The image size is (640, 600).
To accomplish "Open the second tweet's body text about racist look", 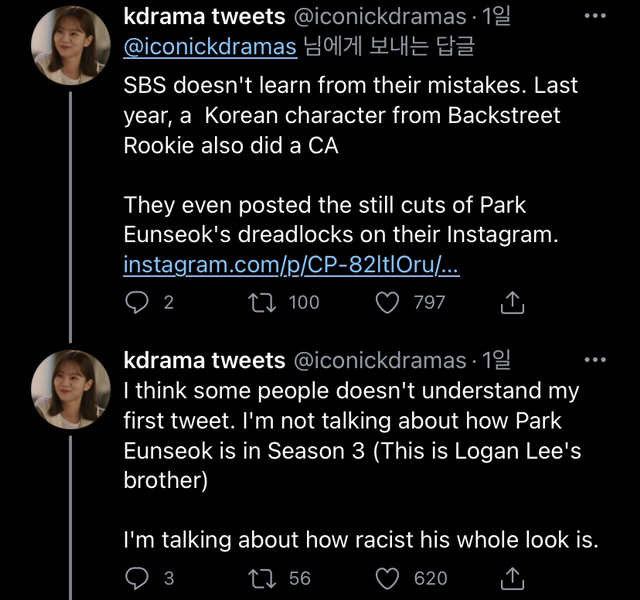I will 360,541.
